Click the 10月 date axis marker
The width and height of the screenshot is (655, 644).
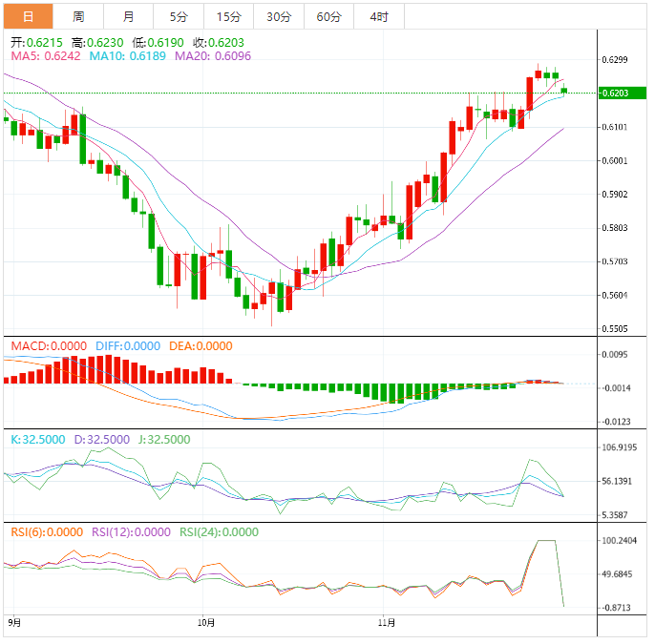pyautogui.click(x=204, y=622)
